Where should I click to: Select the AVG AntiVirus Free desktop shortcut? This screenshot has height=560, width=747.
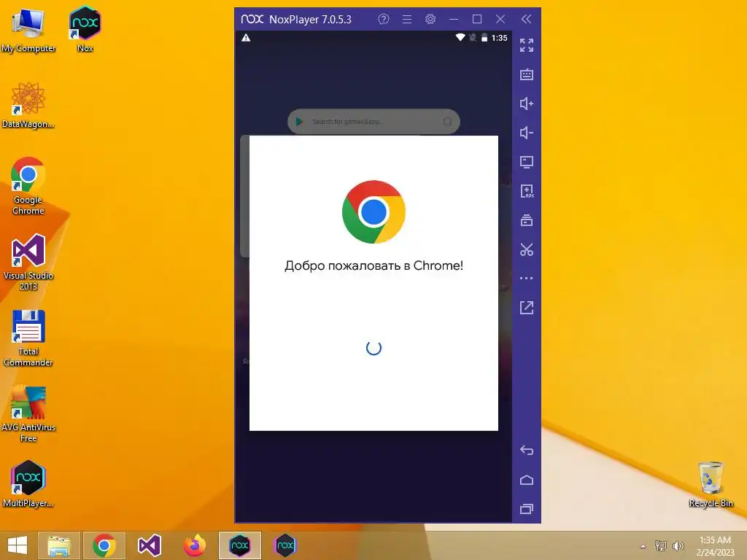tap(28, 414)
